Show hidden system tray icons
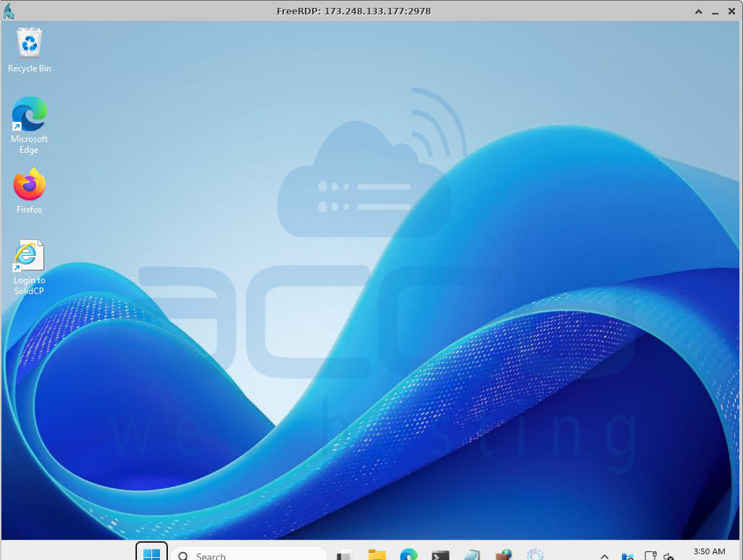 click(x=605, y=556)
